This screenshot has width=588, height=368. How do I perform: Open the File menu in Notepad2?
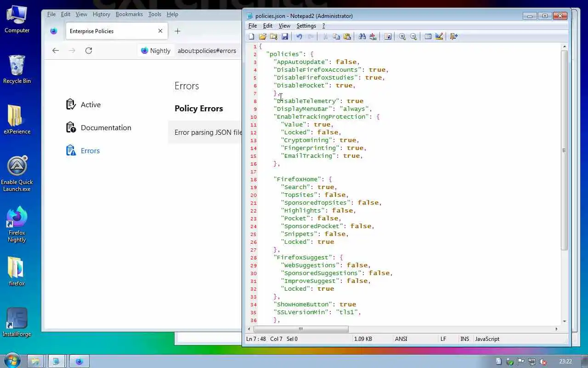pyautogui.click(x=253, y=26)
